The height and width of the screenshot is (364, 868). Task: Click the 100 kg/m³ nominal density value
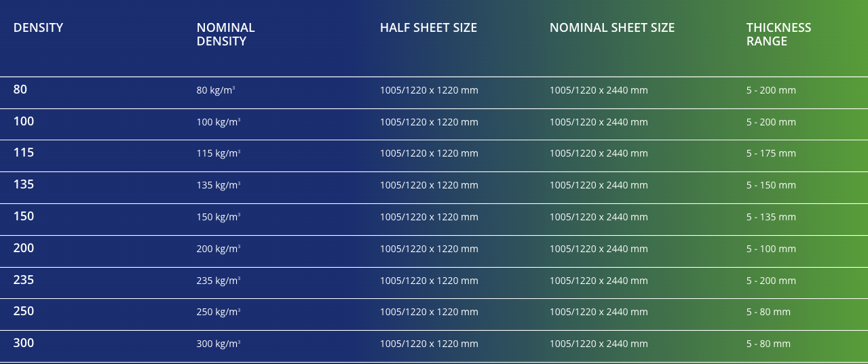coord(218,122)
